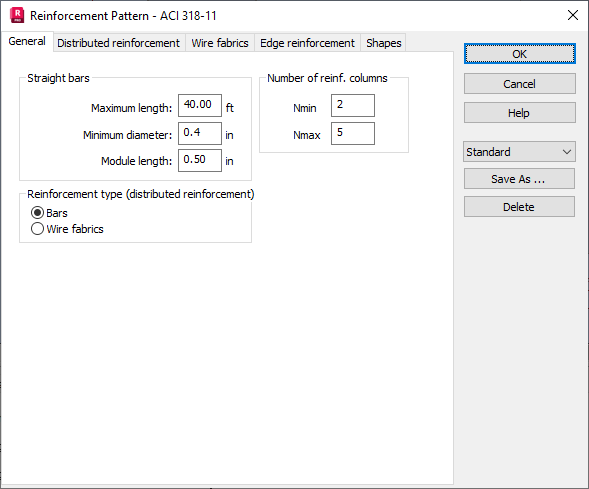Click the Cancel button
Screen dimensions: 589x489
(520, 84)
